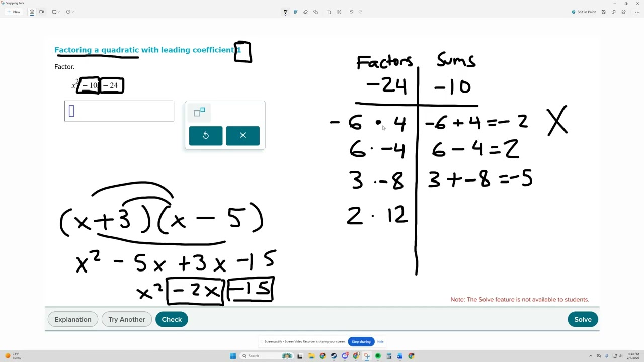Viewport: 644px width, 362px height.
Task: Show hidden system tray icons
Action: pos(591,356)
